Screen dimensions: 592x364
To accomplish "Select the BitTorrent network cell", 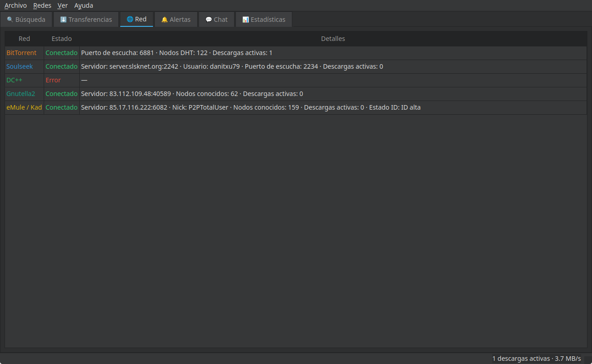I will 24,53.
